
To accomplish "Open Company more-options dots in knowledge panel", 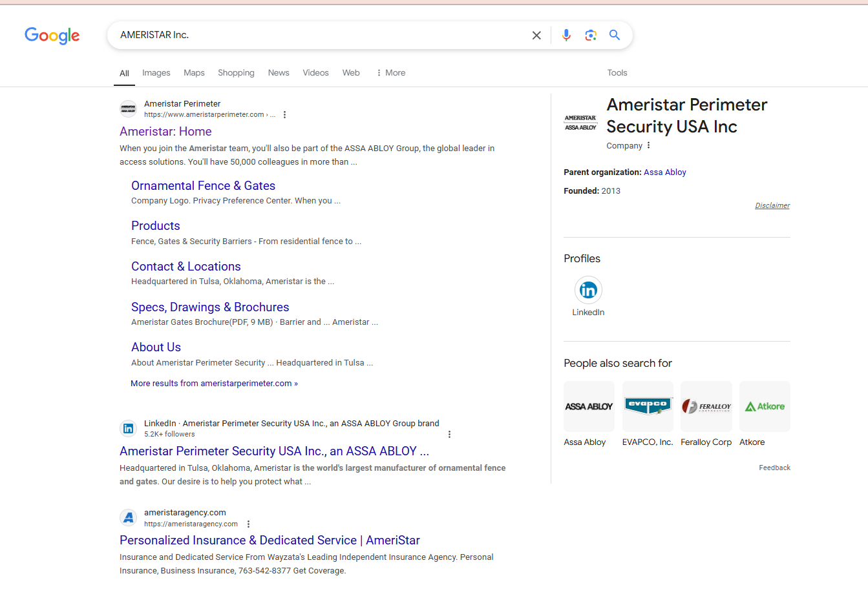I will [x=648, y=145].
